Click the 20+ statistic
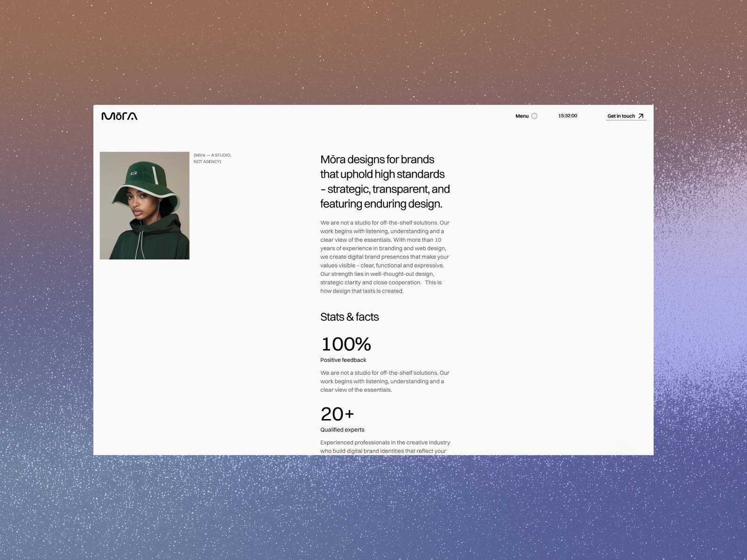747x560 pixels. [337, 414]
